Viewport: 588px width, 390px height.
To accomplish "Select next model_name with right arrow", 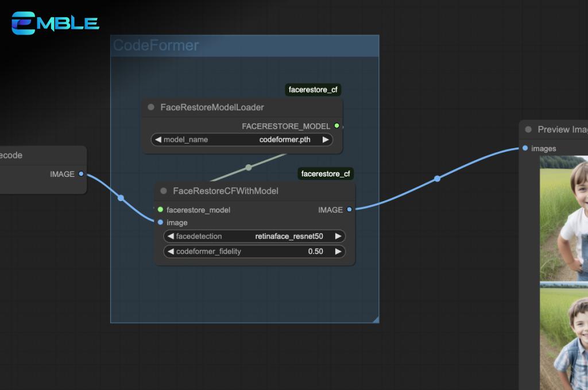I will 326,140.
